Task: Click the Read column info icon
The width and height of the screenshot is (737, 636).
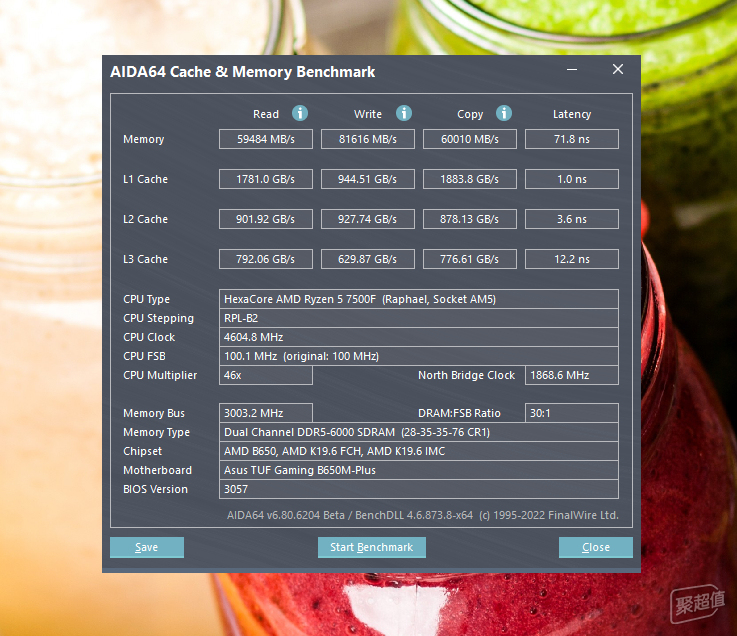Action: point(300,113)
